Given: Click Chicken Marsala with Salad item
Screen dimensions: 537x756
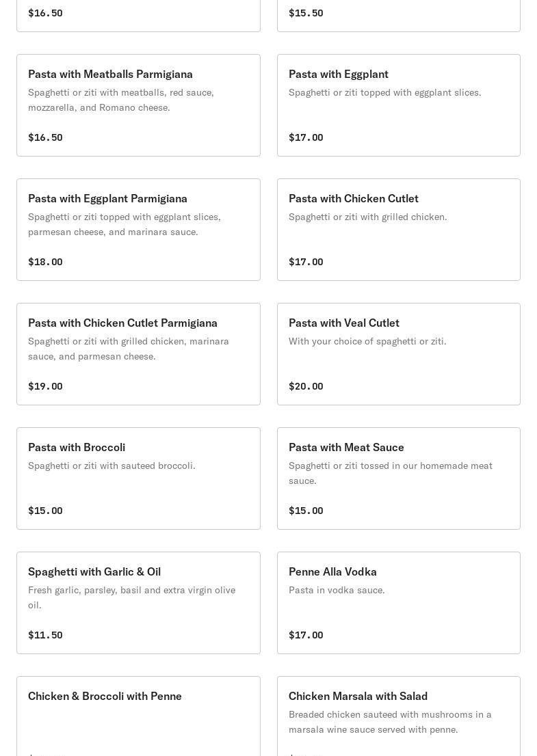Looking at the screenshot, I should (398, 714).
